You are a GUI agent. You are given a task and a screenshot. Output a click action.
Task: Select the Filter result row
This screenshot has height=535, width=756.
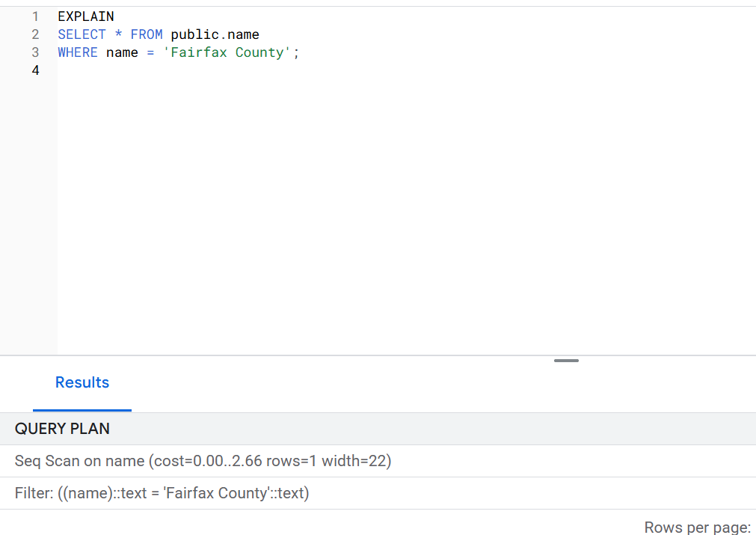(x=378, y=493)
